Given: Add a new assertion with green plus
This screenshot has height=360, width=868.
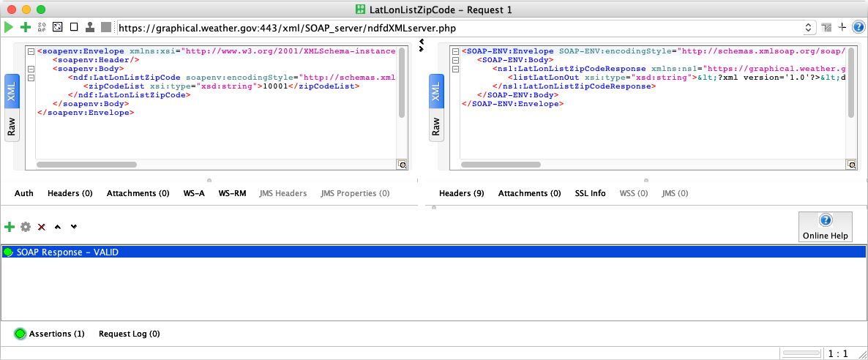Looking at the screenshot, I should [10, 227].
